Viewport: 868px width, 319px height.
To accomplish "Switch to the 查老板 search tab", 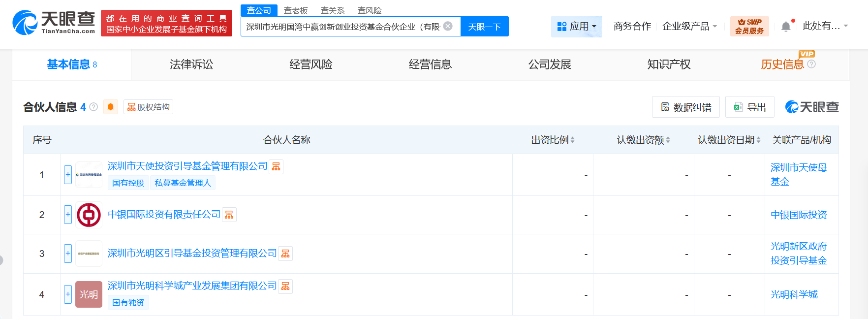I will pos(296,10).
